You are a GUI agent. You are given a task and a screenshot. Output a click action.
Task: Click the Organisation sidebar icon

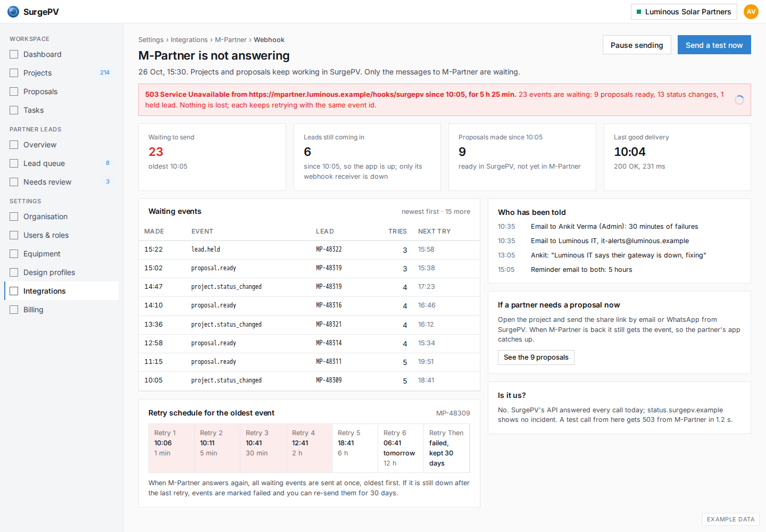(x=14, y=217)
